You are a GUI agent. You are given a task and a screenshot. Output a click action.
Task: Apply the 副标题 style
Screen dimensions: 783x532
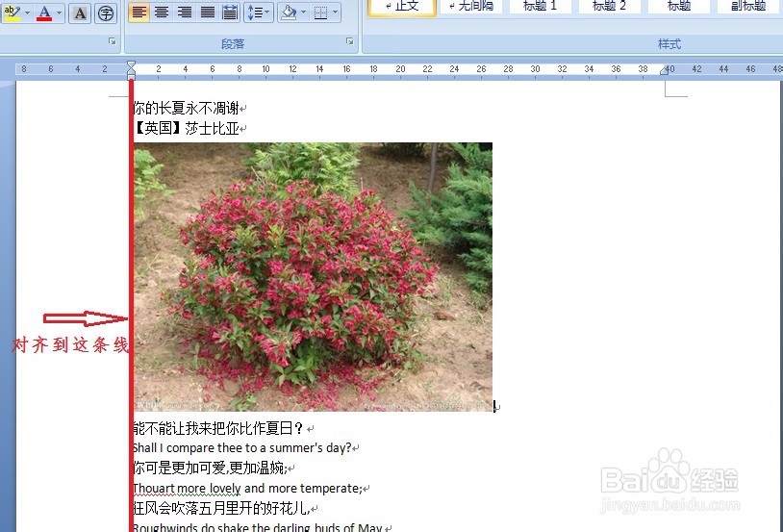coord(748,7)
